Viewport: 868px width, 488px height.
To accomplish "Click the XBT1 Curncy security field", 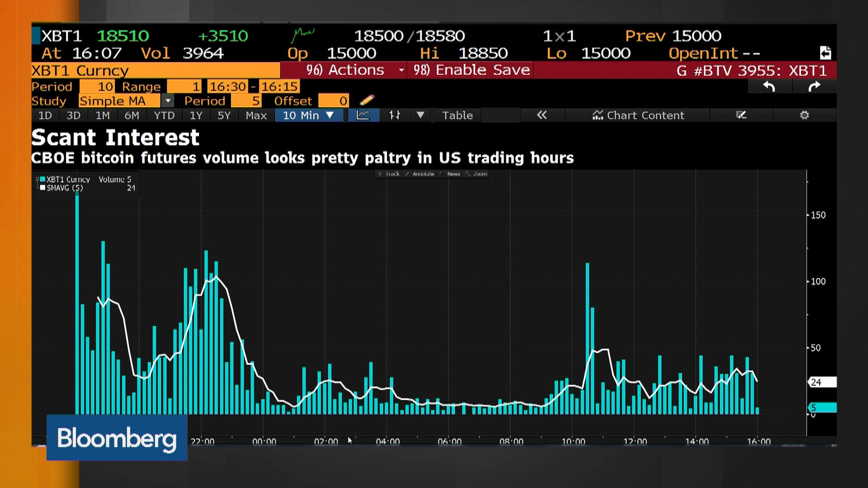I will [x=156, y=70].
